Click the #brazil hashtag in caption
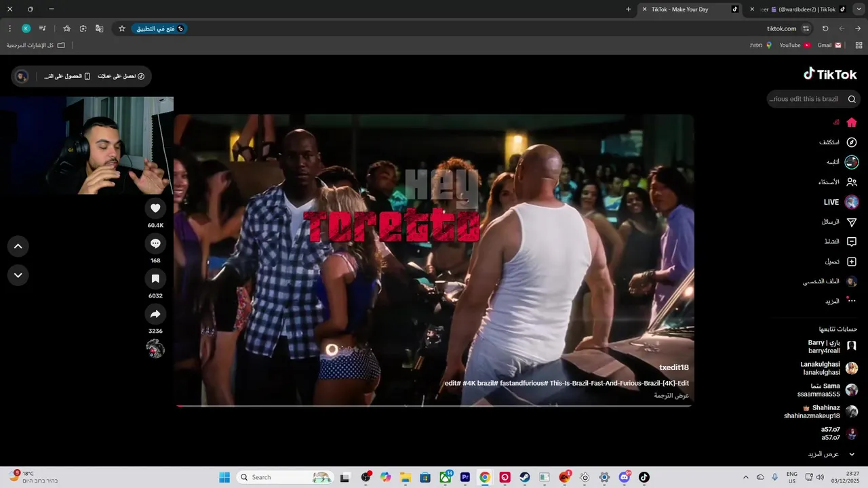This screenshot has height=488, width=868. tap(488, 383)
